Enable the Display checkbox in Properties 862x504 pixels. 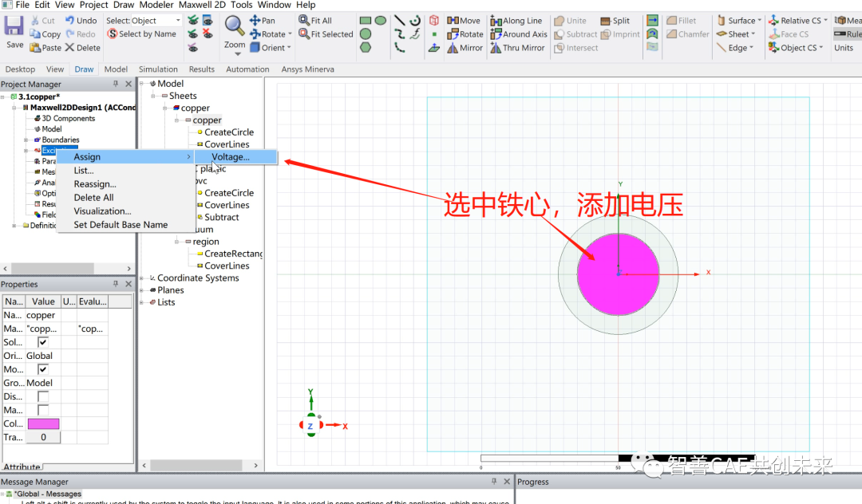[44, 396]
